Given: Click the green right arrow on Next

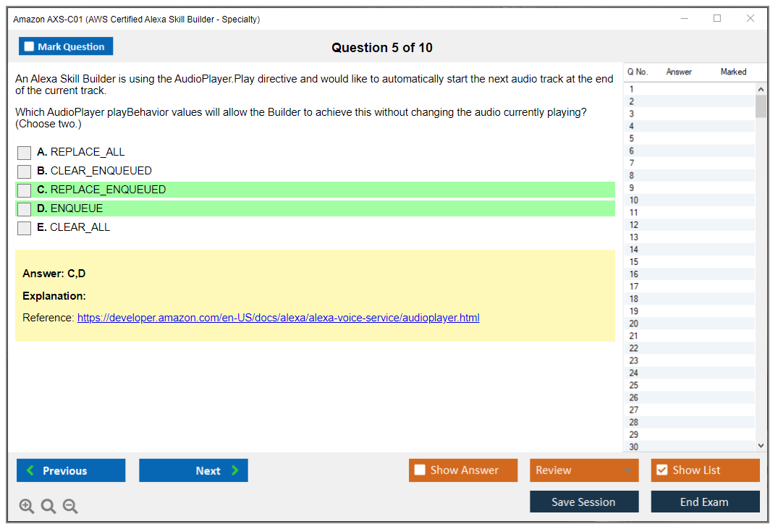Looking at the screenshot, I should tap(234, 470).
